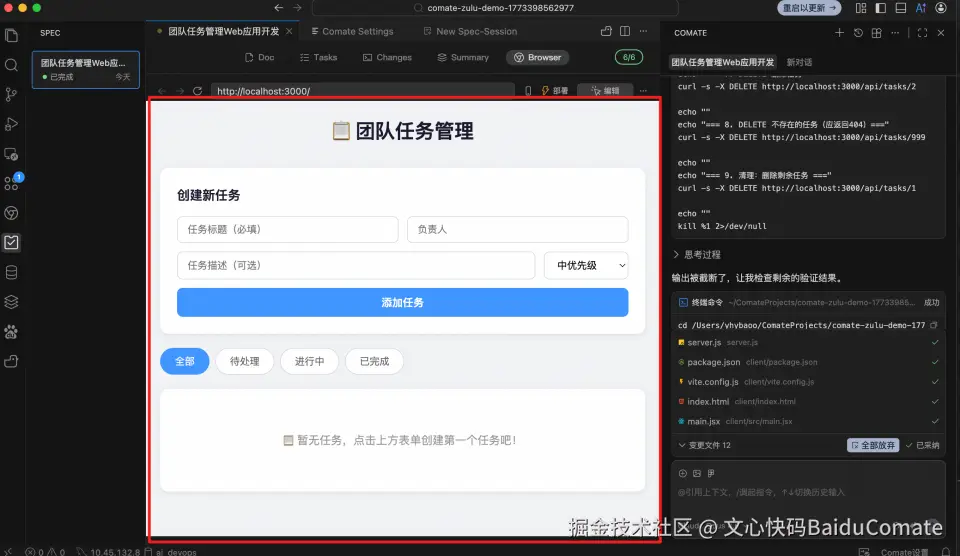
Task: Open package.json in changed files list
Action: tap(808, 362)
